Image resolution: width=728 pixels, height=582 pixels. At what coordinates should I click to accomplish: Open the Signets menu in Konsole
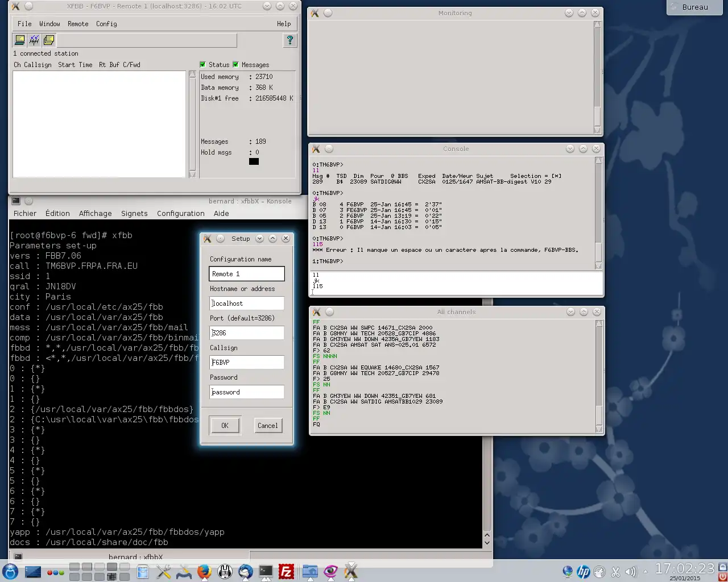coord(134,214)
